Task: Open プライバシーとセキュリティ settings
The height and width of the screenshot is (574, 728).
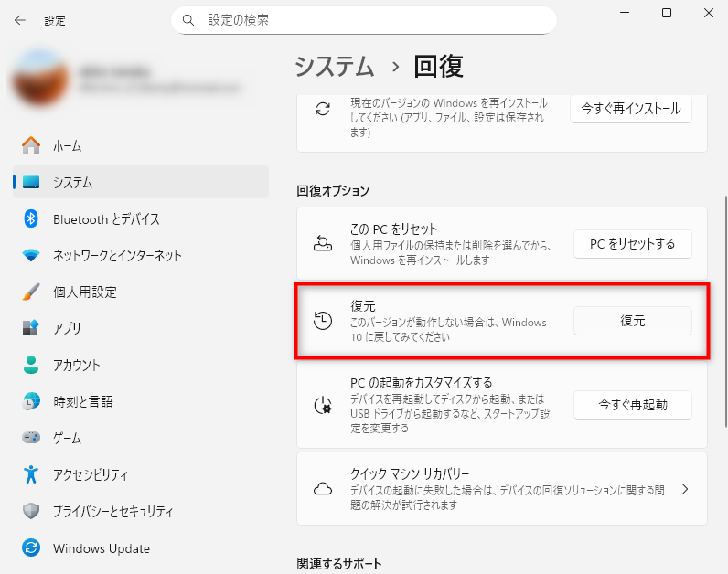Action: 112,512
